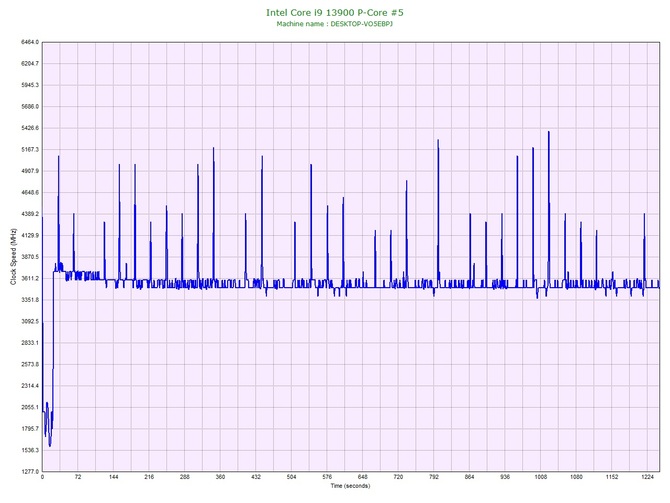This screenshot has width=670, height=503.
Task: Click the y-axis value 5426.6
Action: [x=30, y=128]
